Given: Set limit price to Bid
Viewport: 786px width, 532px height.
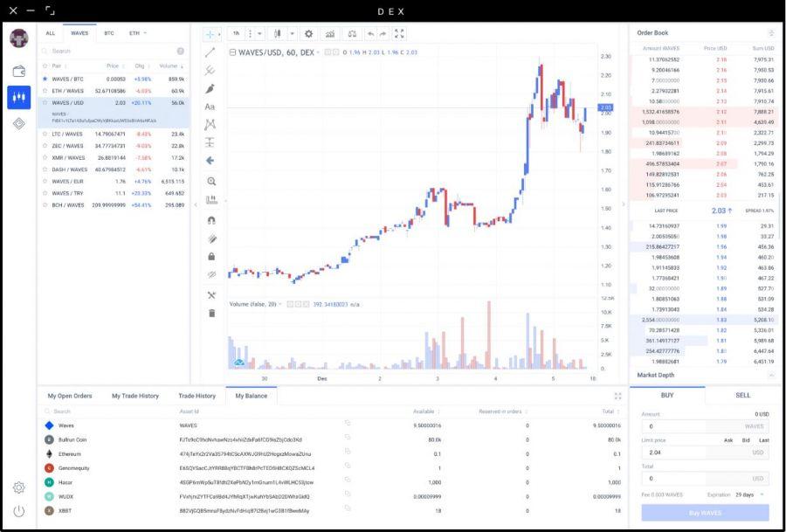Looking at the screenshot, I should [746, 440].
